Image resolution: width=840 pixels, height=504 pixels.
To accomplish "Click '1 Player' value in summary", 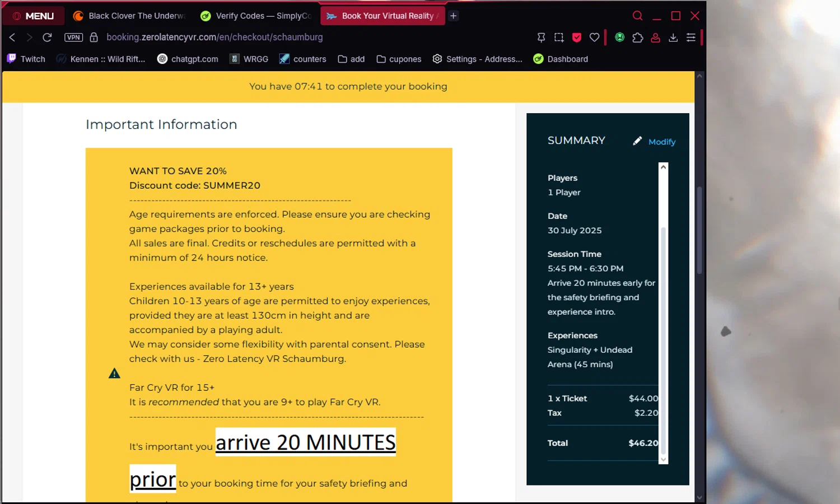I will 564,192.
